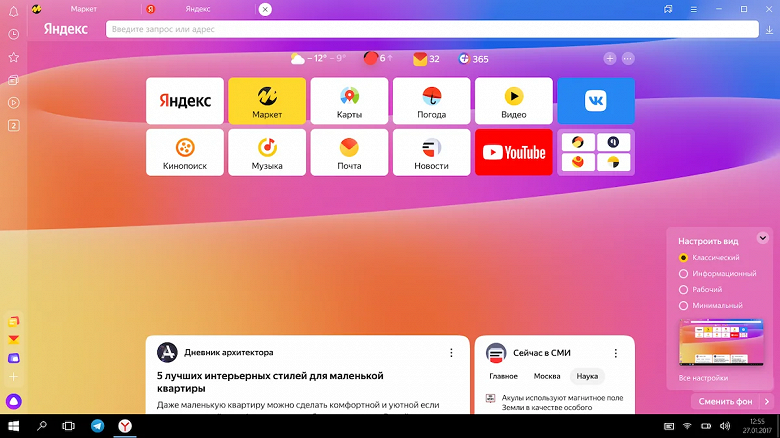Open Яндекс tile on tableau
The height and width of the screenshot is (438, 780).
pos(185,101)
